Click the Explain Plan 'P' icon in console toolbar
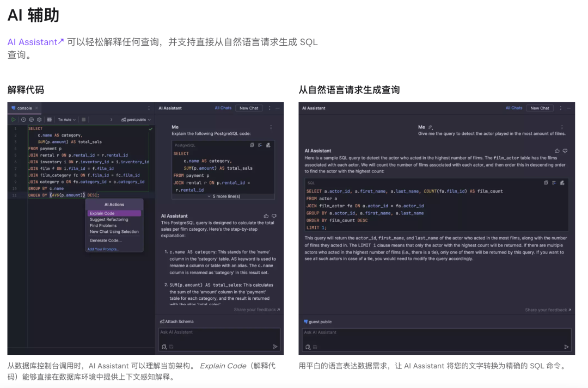This screenshot has width=588, height=388. (32, 120)
